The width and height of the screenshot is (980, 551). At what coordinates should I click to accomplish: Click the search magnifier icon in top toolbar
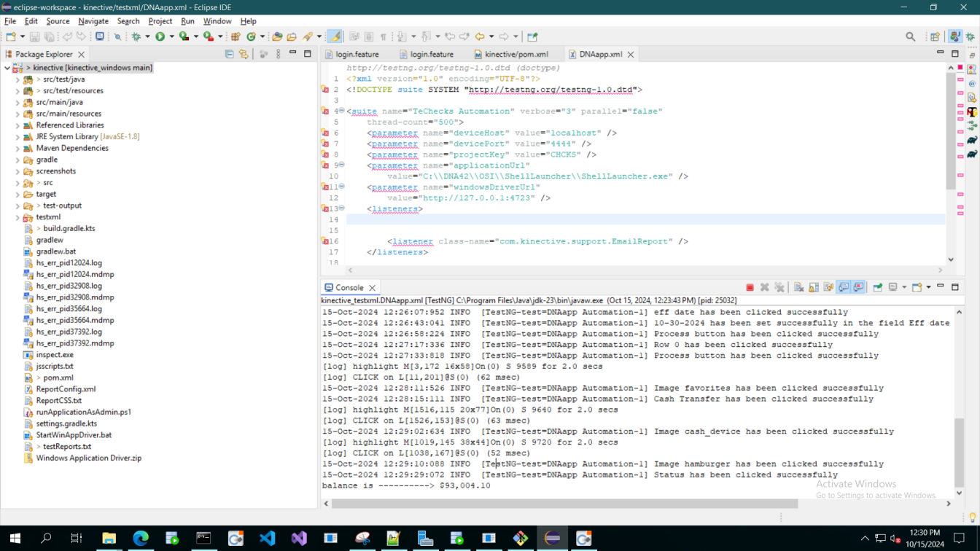[910, 36]
